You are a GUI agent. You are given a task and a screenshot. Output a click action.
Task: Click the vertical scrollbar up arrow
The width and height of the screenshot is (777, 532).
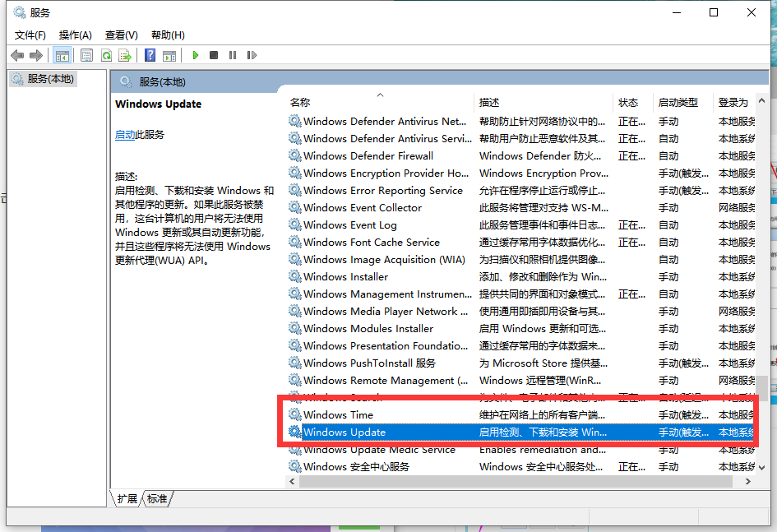click(761, 101)
